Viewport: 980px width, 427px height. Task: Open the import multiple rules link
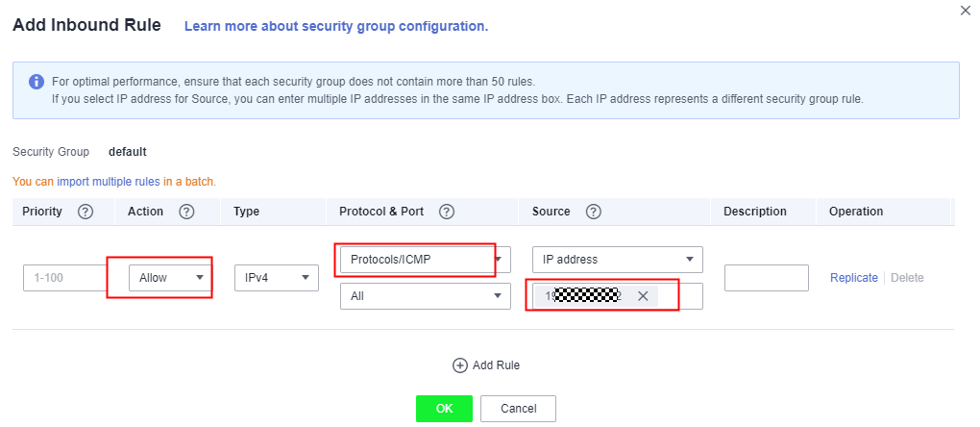[109, 182]
